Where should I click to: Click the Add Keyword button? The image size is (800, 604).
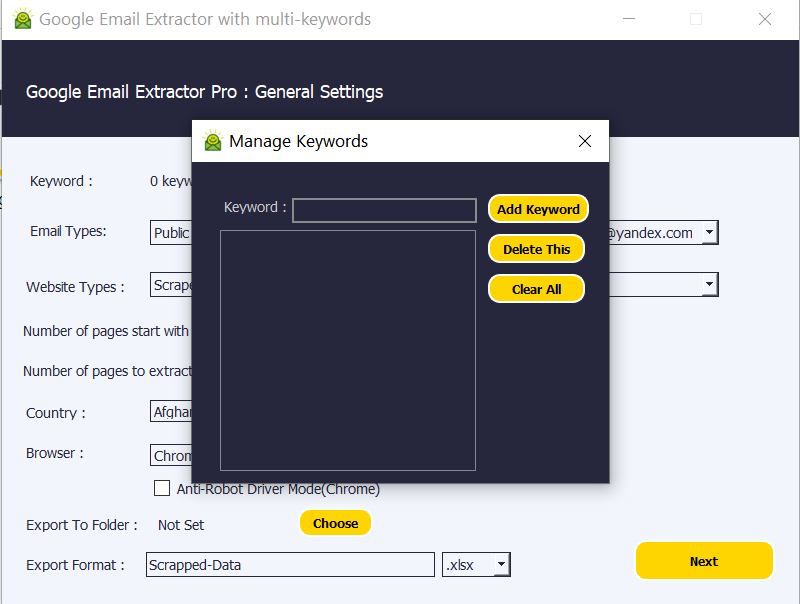pyautogui.click(x=538, y=209)
